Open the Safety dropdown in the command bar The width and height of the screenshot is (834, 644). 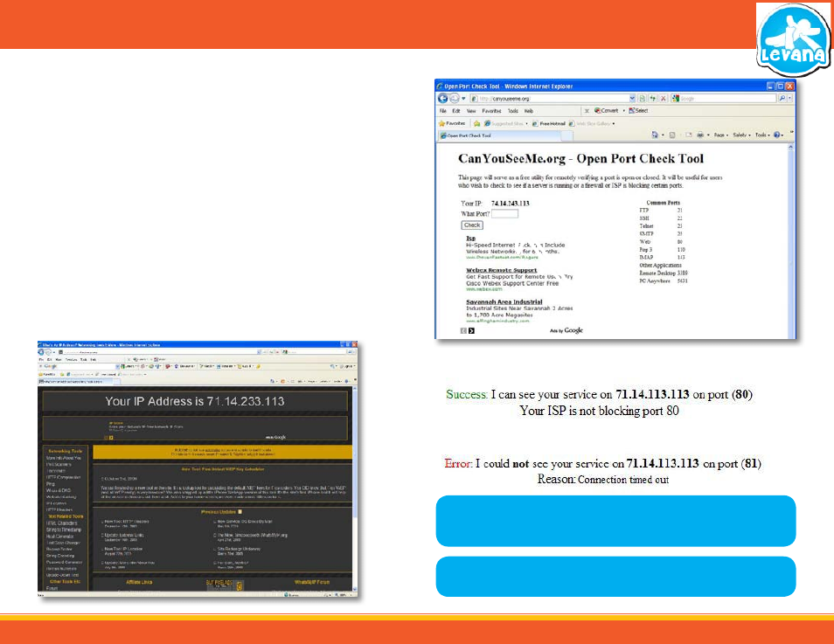click(x=741, y=135)
